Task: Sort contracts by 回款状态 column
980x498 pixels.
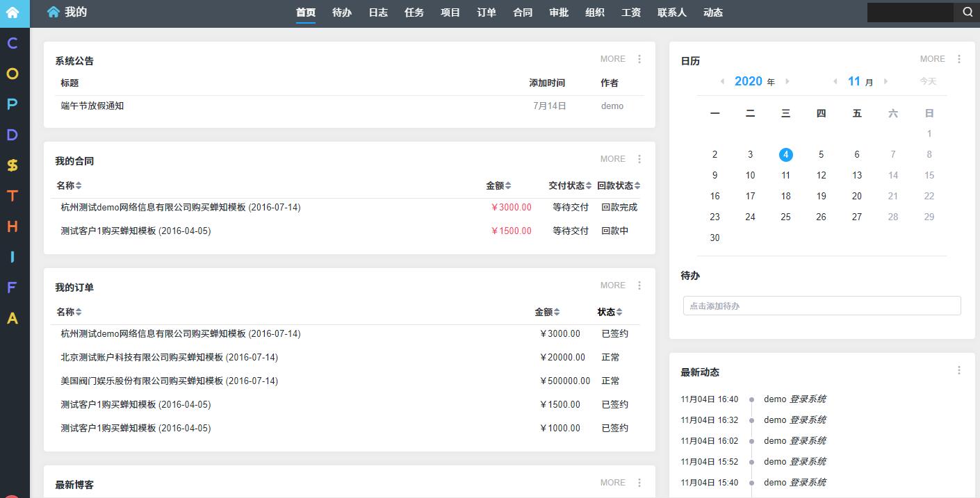Action: tap(619, 185)
